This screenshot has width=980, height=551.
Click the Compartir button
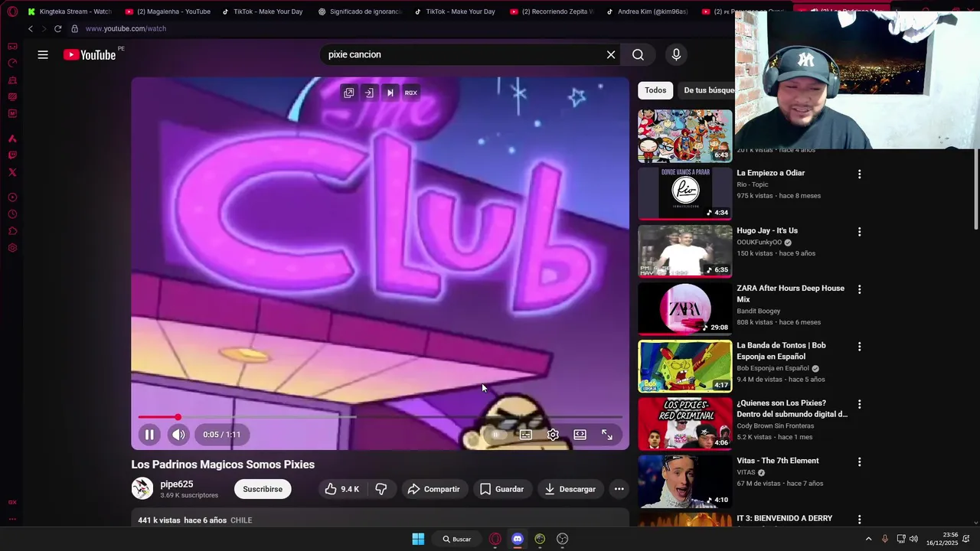pyautogui.click(x=433, y=489)
